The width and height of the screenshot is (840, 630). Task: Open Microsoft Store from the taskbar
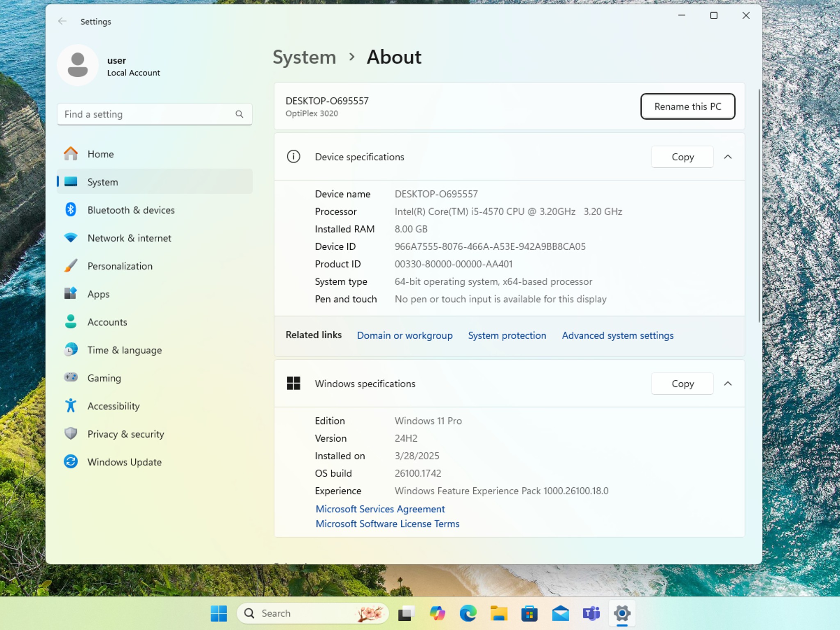pyautogui.click(x=530, y=613)
